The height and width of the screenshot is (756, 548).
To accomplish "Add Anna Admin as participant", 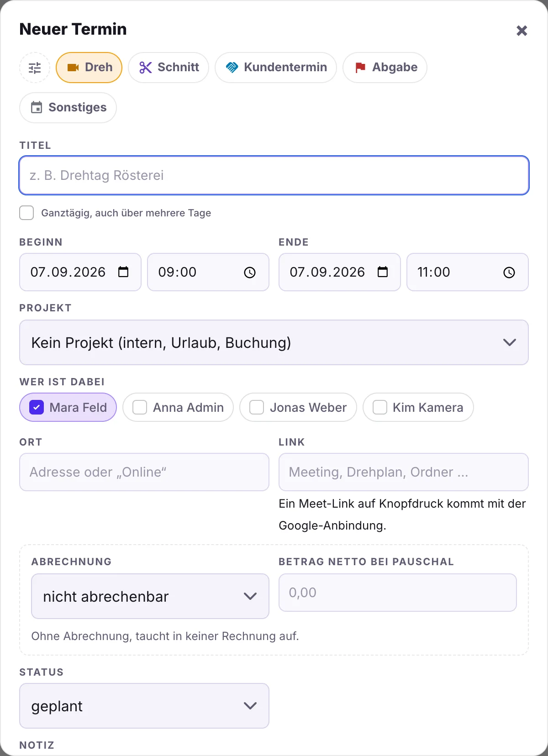I will click(178, 407).
